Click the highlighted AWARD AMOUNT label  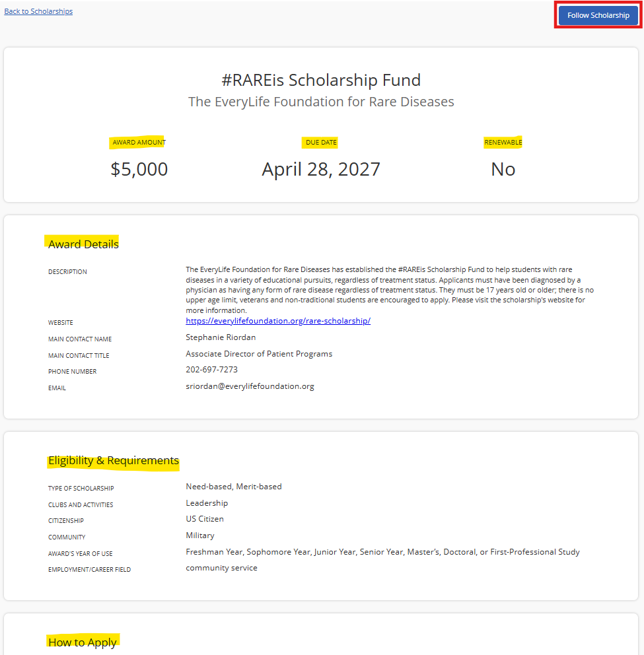click(139, 143)
